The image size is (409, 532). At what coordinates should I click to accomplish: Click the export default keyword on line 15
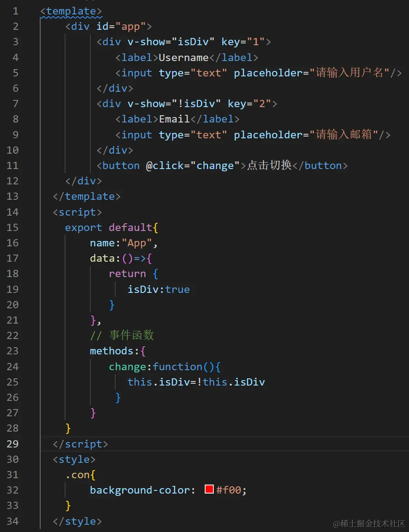click(x=108, y=227)
